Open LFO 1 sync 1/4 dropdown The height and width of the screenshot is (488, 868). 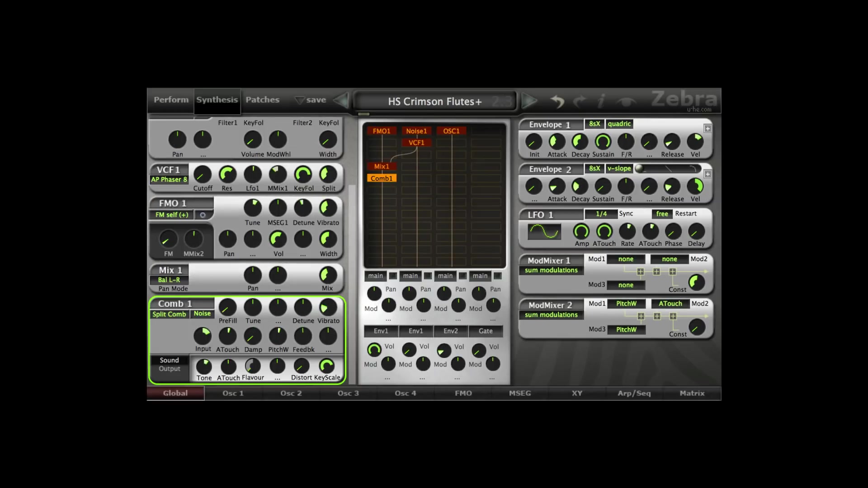[601, 214]
